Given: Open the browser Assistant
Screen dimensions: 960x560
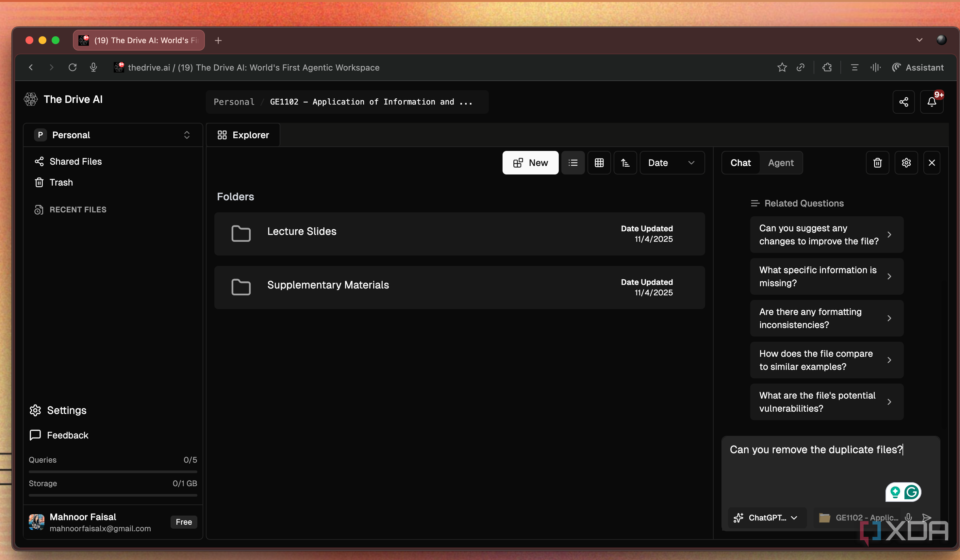Looking at the screenshot, I should [918, 67].
